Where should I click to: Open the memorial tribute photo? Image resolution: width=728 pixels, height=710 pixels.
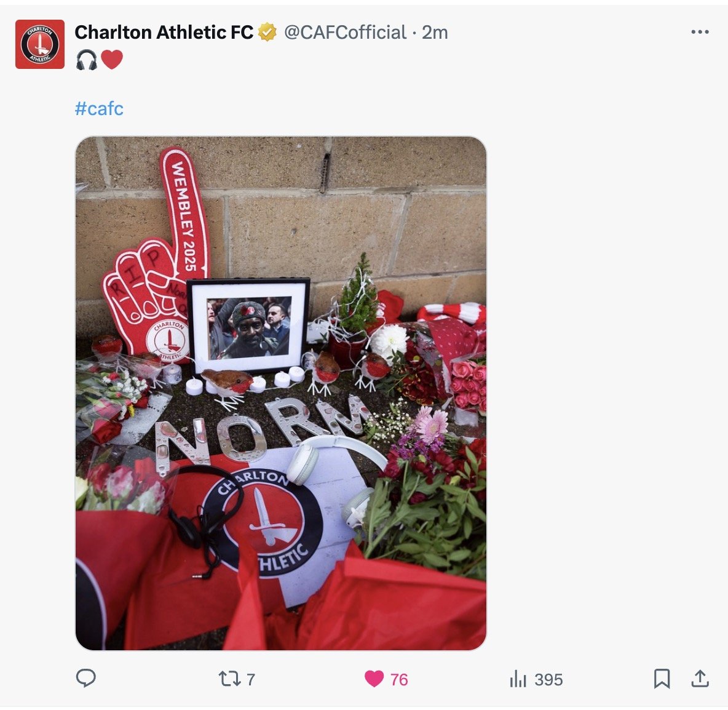281,393
